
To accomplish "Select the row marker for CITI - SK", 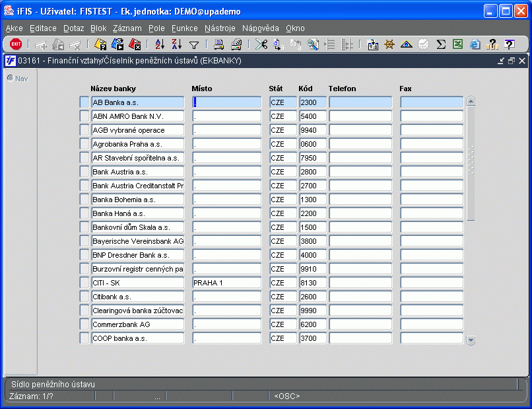I will click(84, 283).
